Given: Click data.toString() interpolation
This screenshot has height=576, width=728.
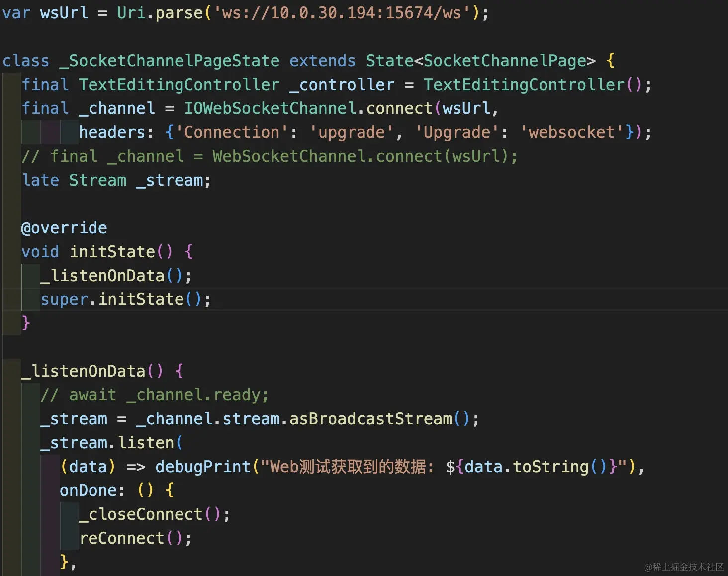Looking at the screenshot, I should point(536,467).
